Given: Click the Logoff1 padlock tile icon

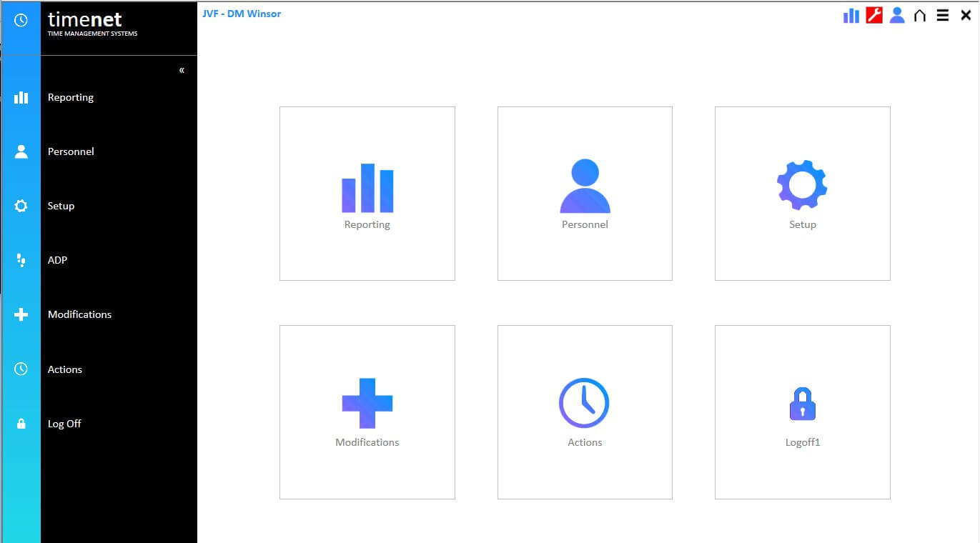Looking at the screenshot, I should [802, 403].
